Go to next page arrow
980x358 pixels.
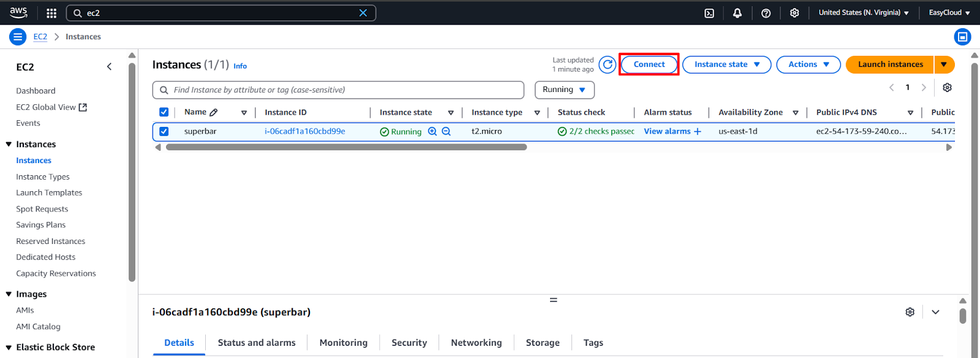pos(924,88)
